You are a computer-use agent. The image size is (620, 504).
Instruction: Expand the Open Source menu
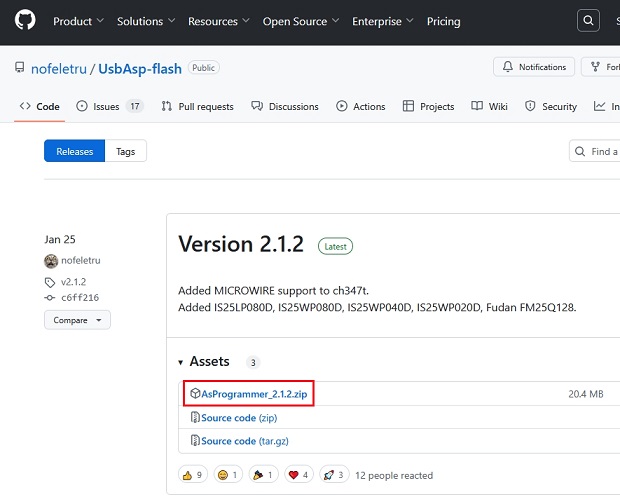coord(301,21)
